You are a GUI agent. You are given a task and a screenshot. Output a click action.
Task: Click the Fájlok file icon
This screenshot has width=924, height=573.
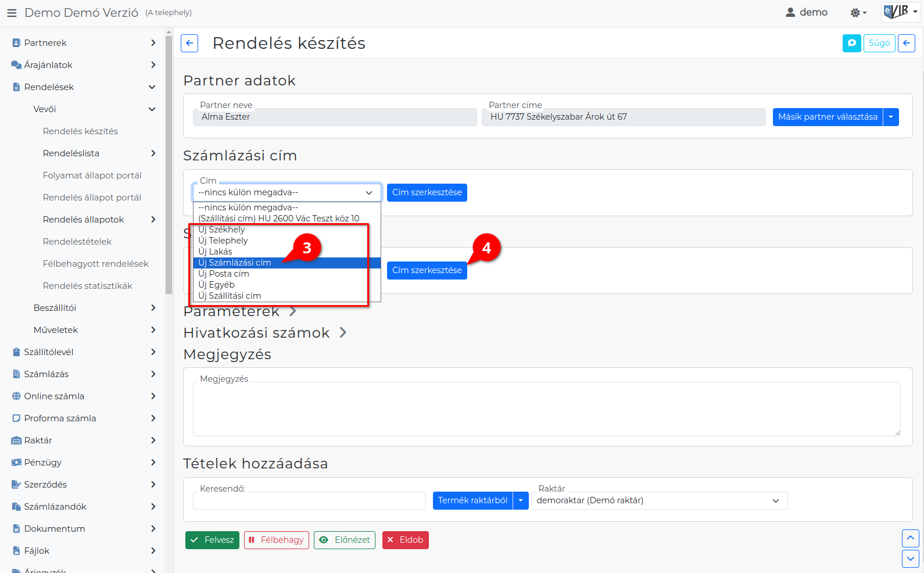coord(16,551)
